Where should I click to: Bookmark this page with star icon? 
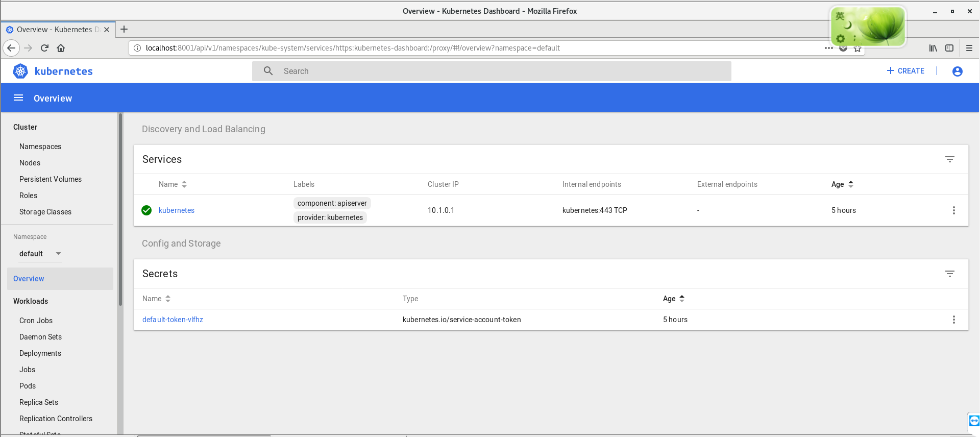pos(857,48)
